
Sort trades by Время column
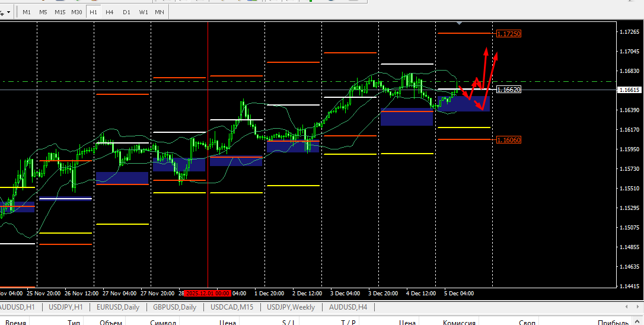pyautogui.click(x=15, y=323)
